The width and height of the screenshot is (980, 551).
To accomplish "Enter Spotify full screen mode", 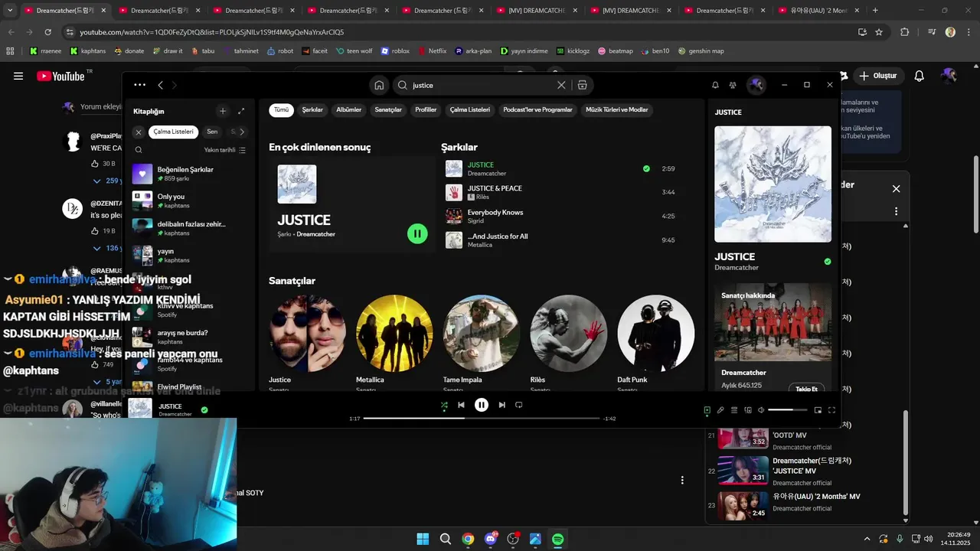I will click(831, 410).
